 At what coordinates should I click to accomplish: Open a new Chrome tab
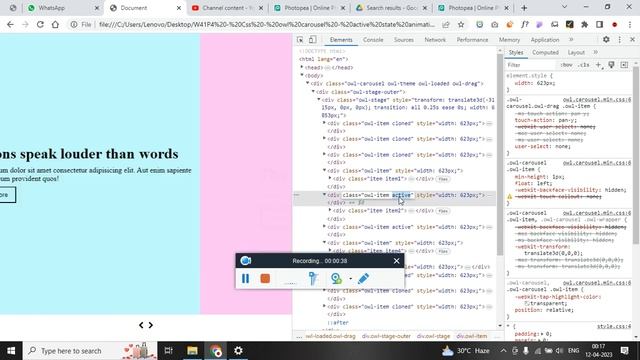click(x=524, y=8)
